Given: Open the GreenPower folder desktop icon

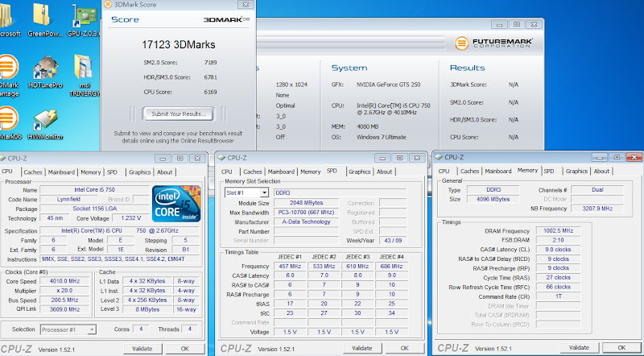Looking at the screenshot, I should pyautogui.click(x=45, y=19).
